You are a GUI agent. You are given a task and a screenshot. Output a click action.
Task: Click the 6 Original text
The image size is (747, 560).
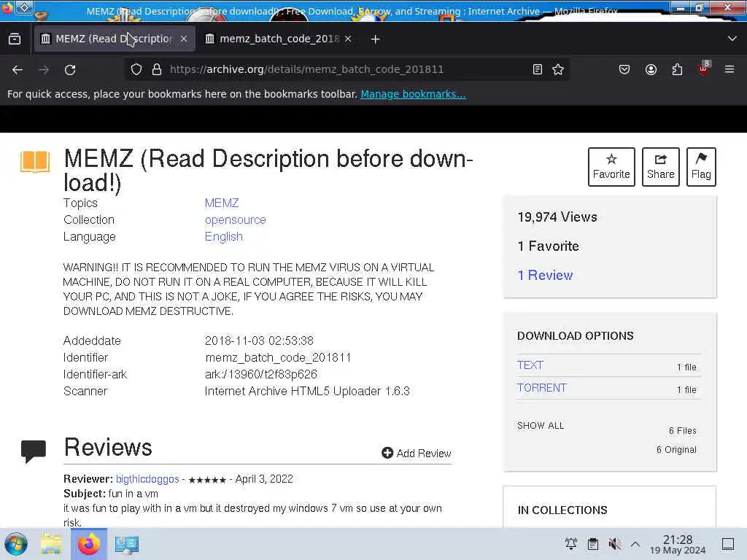click(676, 449)
